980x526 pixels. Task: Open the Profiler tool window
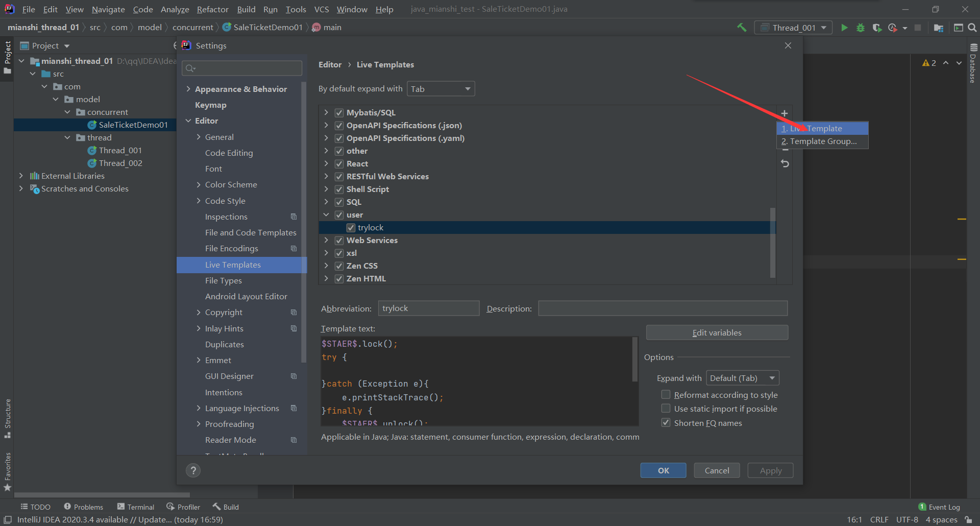(183, 507)
